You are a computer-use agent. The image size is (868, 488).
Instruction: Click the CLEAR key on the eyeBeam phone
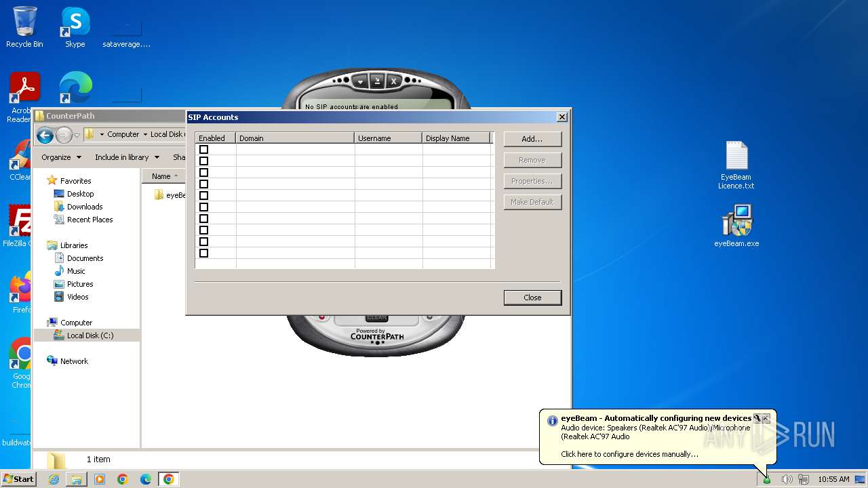[376, 318]
